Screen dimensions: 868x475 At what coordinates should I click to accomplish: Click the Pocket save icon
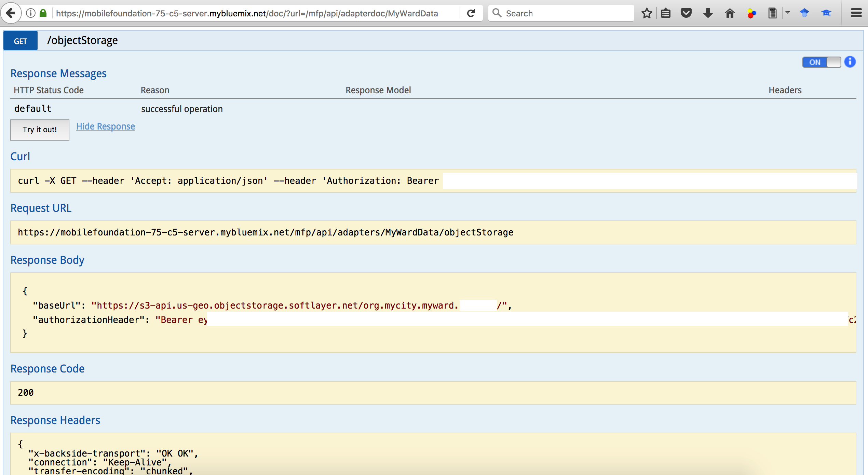686,13
